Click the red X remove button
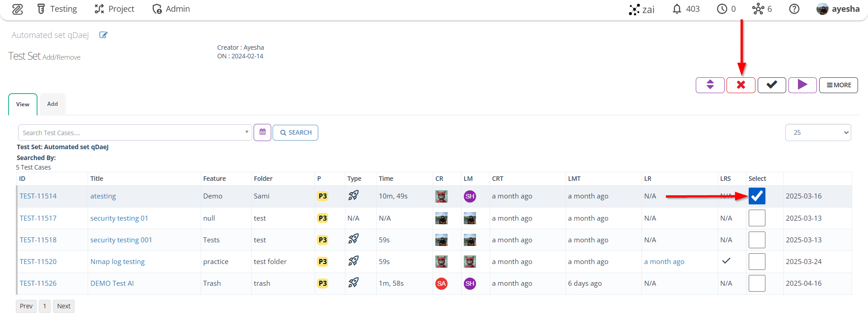 pyautogui.click(x=741, y=85)
